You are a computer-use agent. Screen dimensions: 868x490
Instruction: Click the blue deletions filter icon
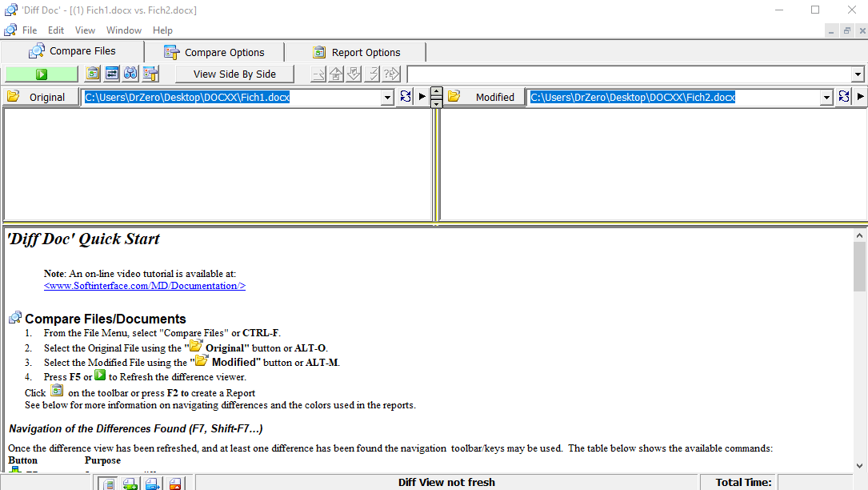click(x=152, y=484)
